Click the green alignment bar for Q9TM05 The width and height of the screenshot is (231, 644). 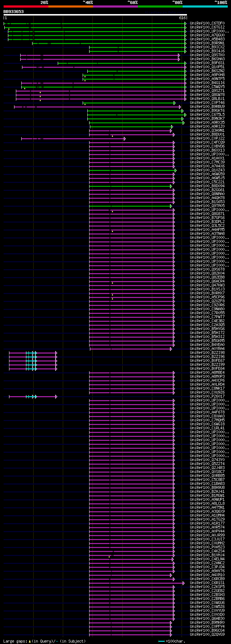click(131, 206)
